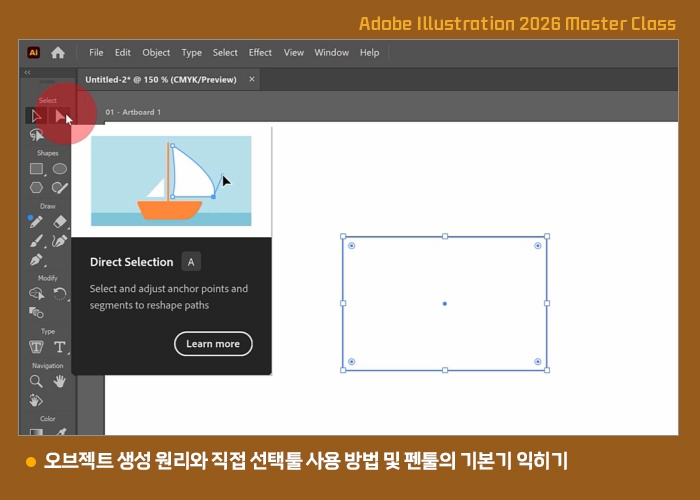This screenshot has width=700, height=500.
Task: Select the Polygon hexagon tool
Action: point(37,188)
